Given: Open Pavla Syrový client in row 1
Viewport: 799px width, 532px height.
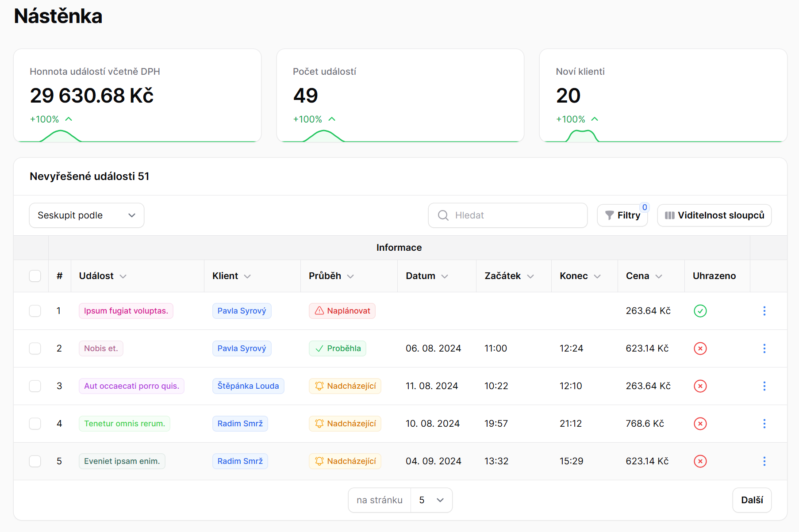Looking at the screenshot, I should [x=242, y=311].
